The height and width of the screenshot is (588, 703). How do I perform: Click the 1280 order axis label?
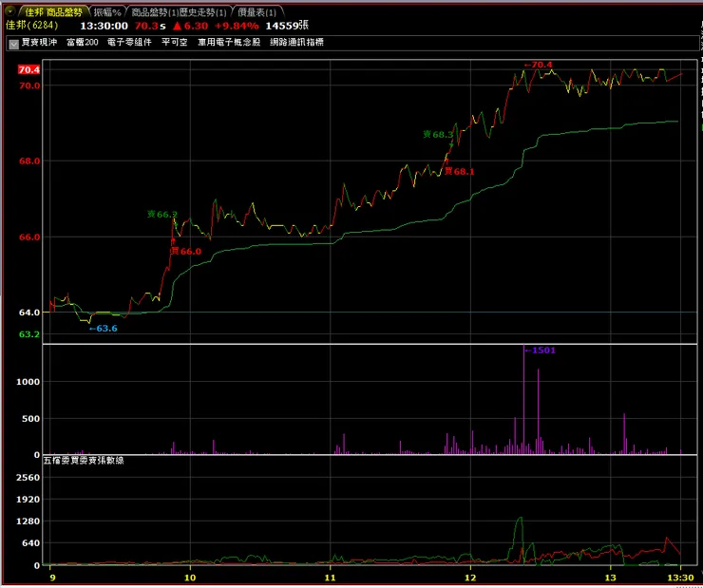(x=28, y=522)
